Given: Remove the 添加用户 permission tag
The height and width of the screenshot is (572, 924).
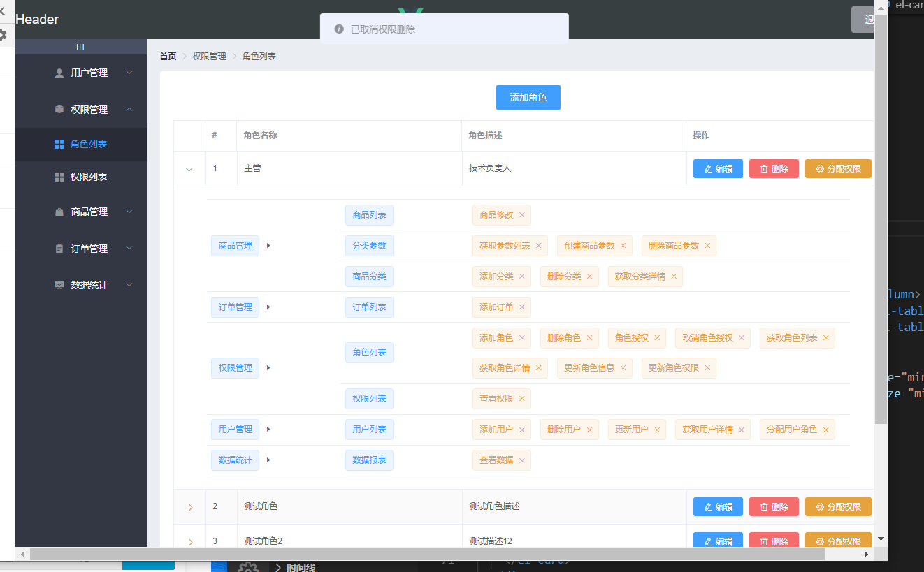Looking at the screenshot, I should (x=521, y=430).
